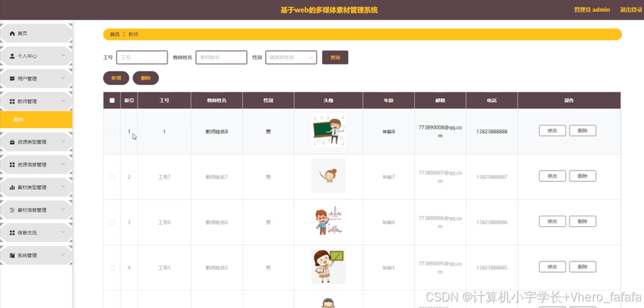Click the home icon beside 首页

pyautogui.click(x=12, y=34)
